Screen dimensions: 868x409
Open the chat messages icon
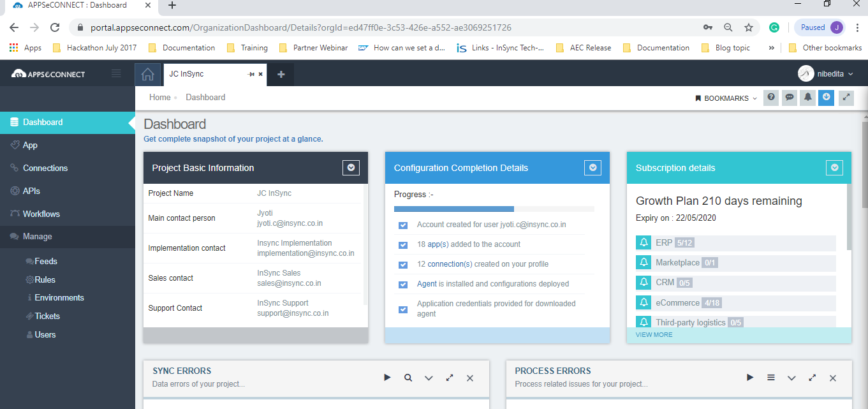click(x=790, y=98)
